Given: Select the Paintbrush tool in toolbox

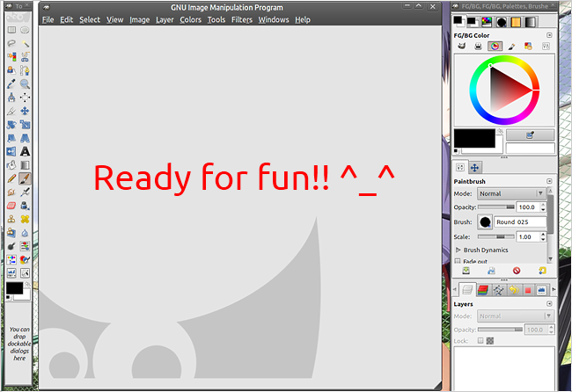Looking at the screenshot, I should [x=26, y=178].
